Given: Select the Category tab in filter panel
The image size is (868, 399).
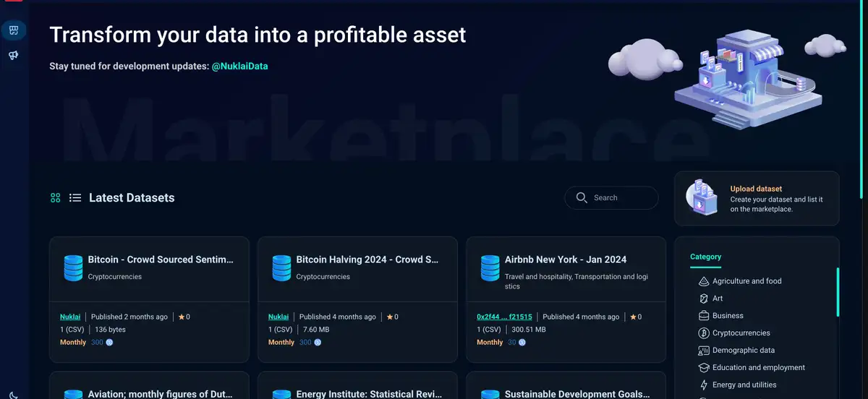Looking at the screenshot, I should [705, 257].
